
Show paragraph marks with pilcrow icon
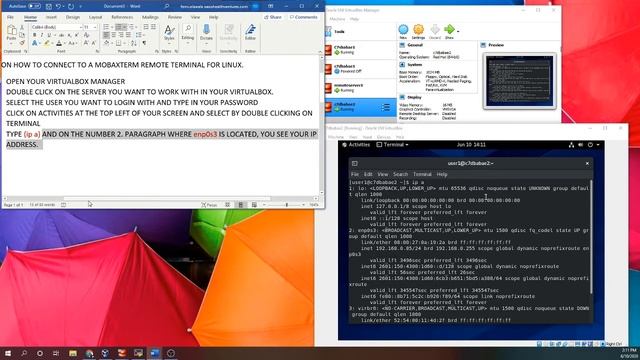click(144, 43)
